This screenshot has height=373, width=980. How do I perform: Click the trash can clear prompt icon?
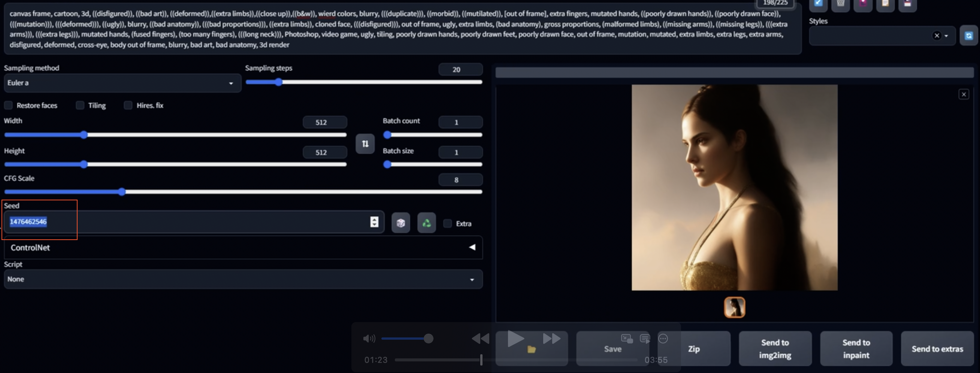[x=840, y=4]
